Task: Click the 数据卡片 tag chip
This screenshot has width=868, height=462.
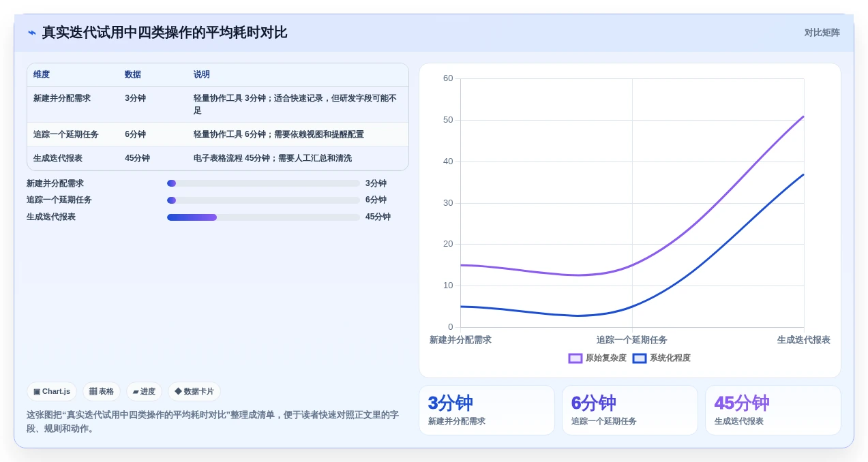Action: [194, 391]
